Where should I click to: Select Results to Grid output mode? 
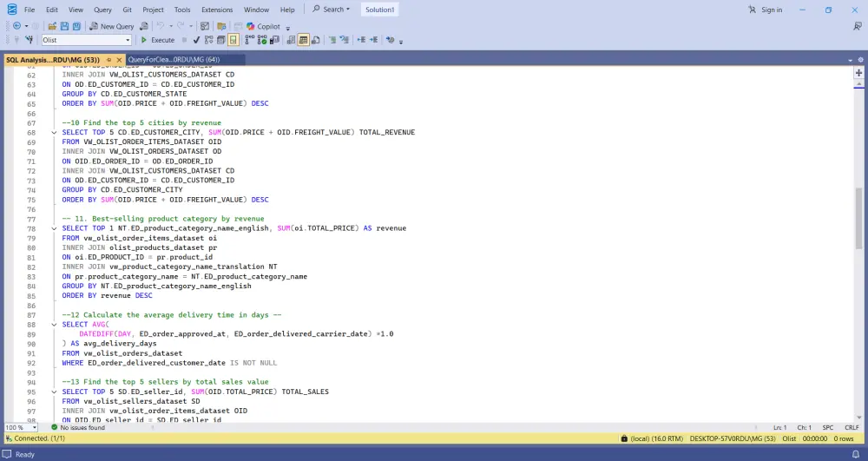tap(303, 40)
